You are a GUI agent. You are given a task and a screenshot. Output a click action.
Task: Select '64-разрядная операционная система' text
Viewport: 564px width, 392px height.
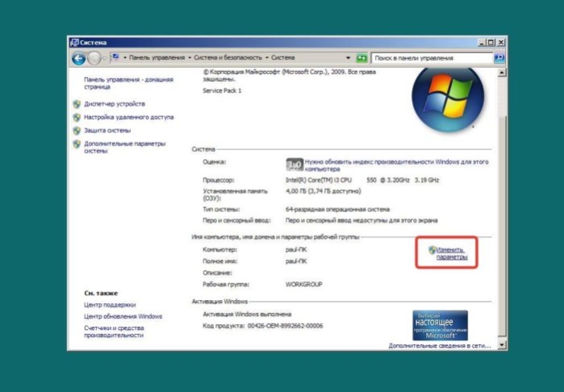click(x=337, y=209)
